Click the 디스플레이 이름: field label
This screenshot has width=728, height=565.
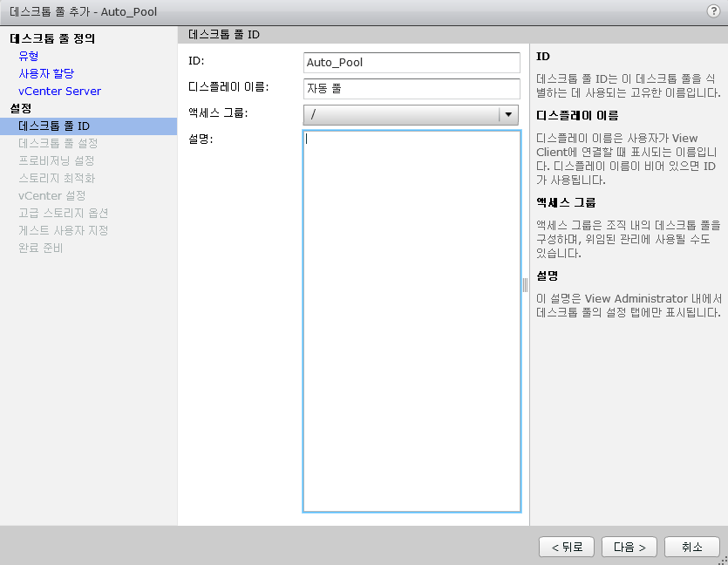coord(228,87)
